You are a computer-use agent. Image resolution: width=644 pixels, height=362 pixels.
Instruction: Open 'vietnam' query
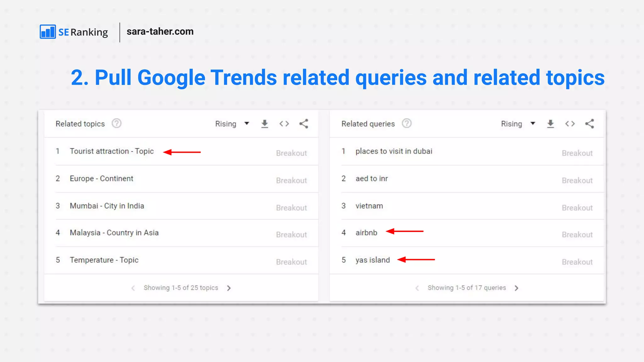tap(369, 206)
